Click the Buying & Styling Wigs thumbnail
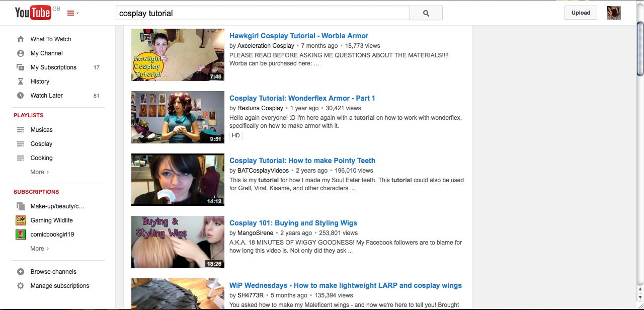 point(178,242)
